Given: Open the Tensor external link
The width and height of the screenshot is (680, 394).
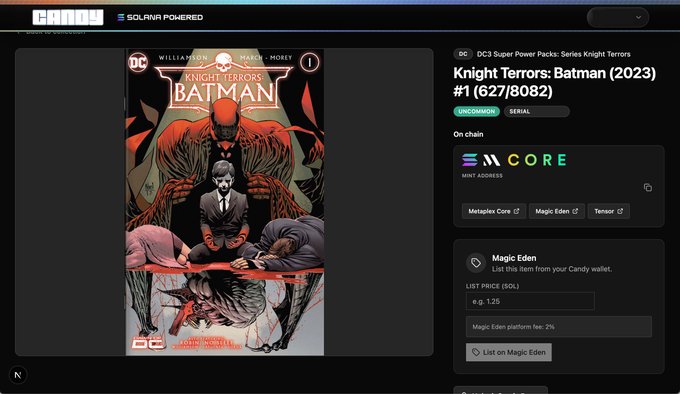Looking at the screenshot, I should [x=608, y=211].
